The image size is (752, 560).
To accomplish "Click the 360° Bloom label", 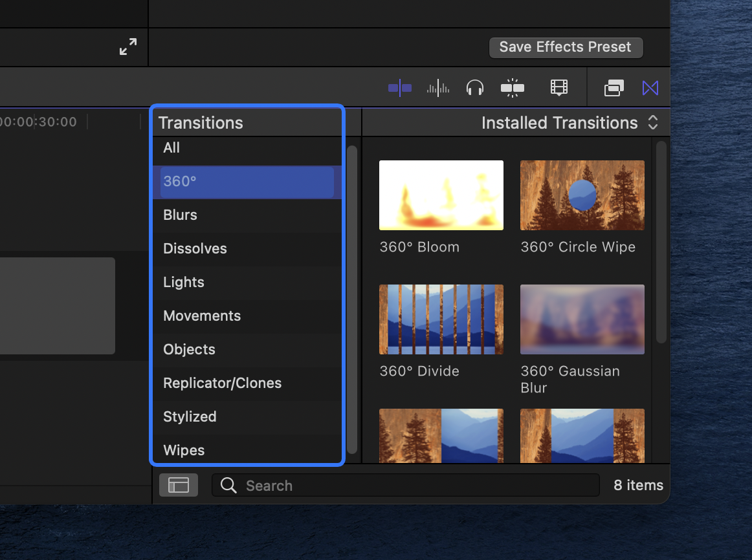I will click(x=419, y=247).
